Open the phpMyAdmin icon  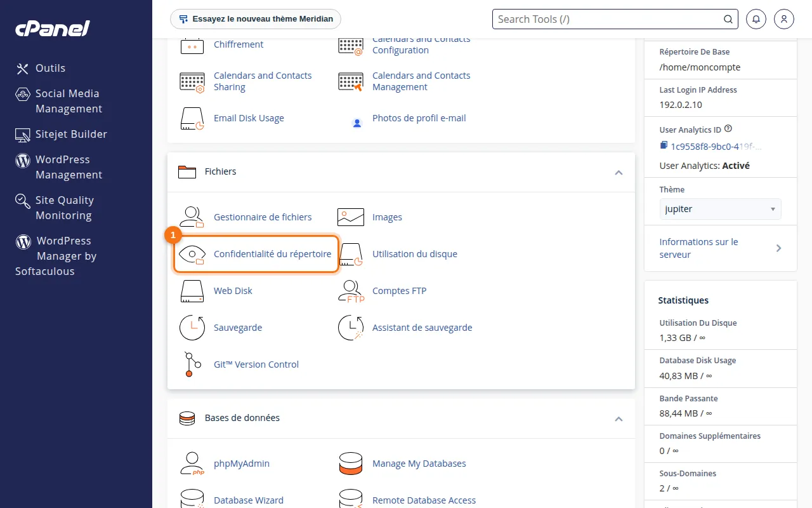point(192,464)
